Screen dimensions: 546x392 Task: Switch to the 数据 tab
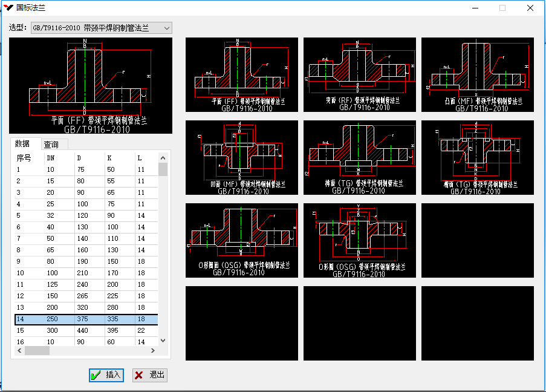[x=22, y=144]
